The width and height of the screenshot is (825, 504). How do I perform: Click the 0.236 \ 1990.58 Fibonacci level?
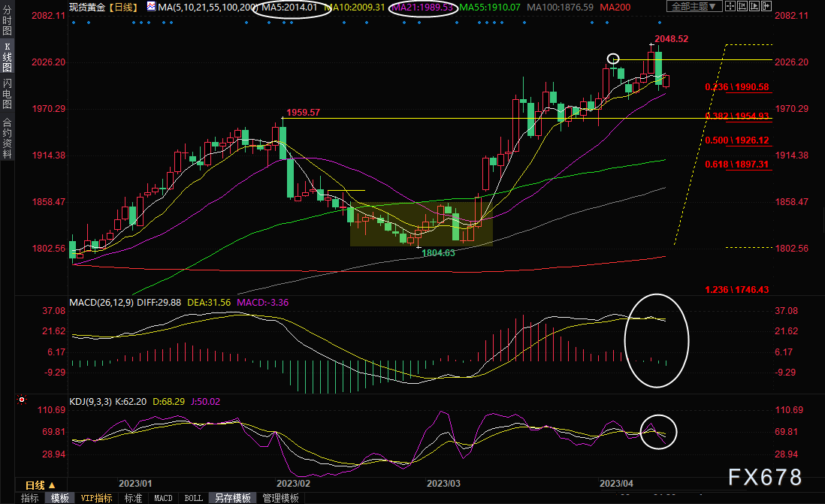click(x=737, y=87)
